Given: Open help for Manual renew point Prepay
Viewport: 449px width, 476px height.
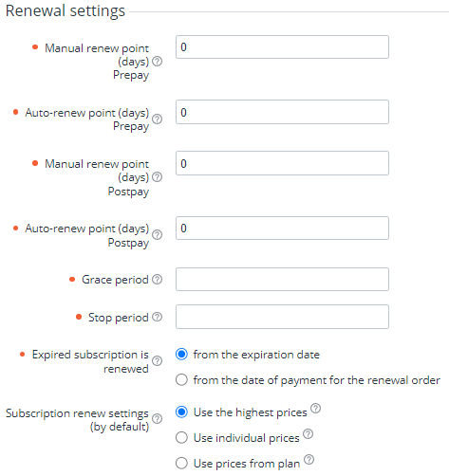Looking at the screenshot, I should coord(157,62).
